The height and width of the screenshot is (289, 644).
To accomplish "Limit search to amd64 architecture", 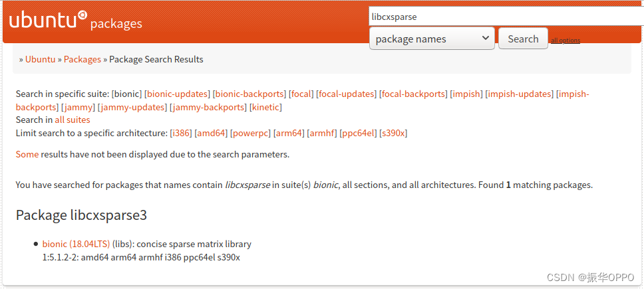I will (x=211, y=134).
